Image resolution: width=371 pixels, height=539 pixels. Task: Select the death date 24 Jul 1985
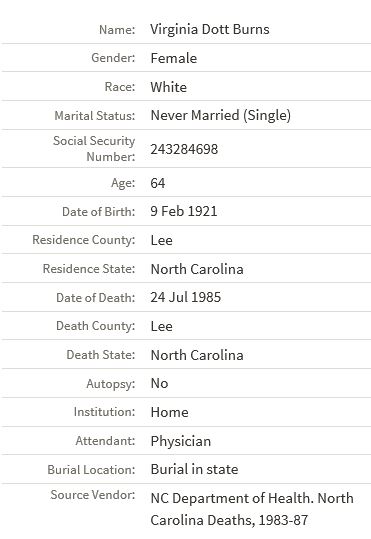pos(186,297)
